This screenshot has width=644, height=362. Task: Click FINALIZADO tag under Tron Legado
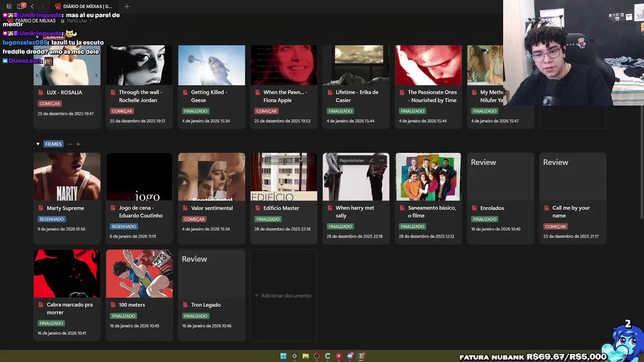[x=195, y=316]
